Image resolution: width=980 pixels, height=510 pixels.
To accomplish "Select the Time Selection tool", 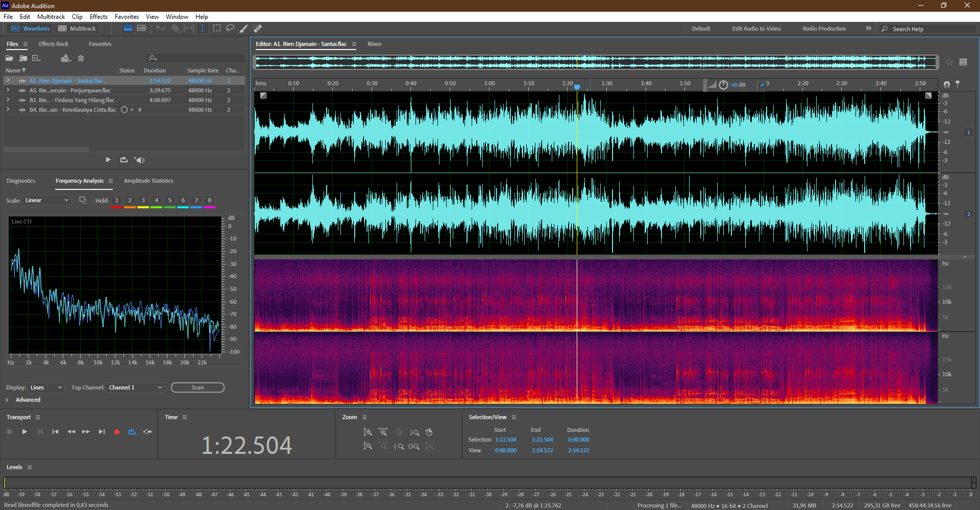I will (x=202, y=29).
